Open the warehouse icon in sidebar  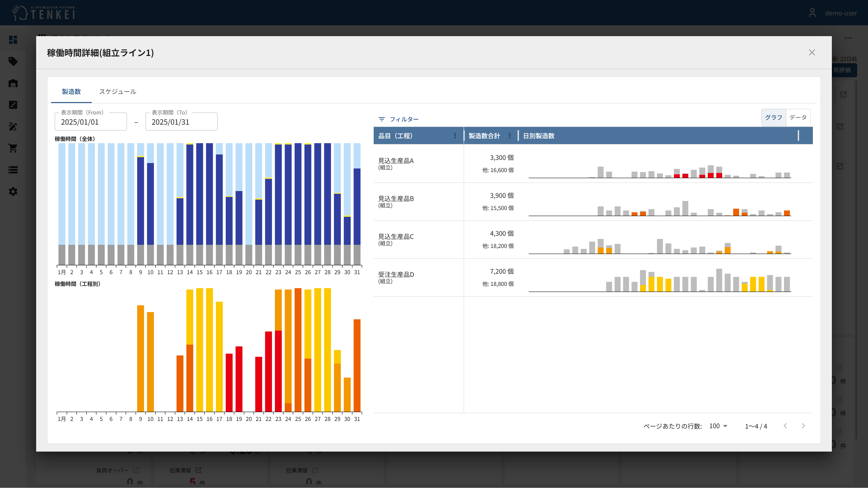pos(13,83)
